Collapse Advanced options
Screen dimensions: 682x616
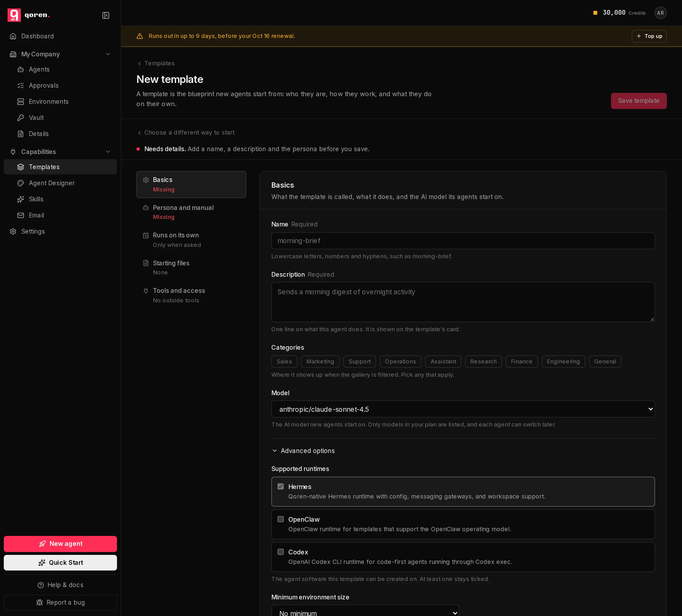tap(303, 451)
